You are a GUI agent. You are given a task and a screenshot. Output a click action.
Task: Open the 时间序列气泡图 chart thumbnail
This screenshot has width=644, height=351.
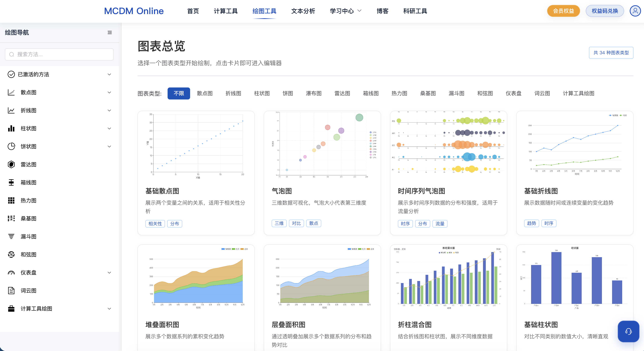click(x=448, y=146)
